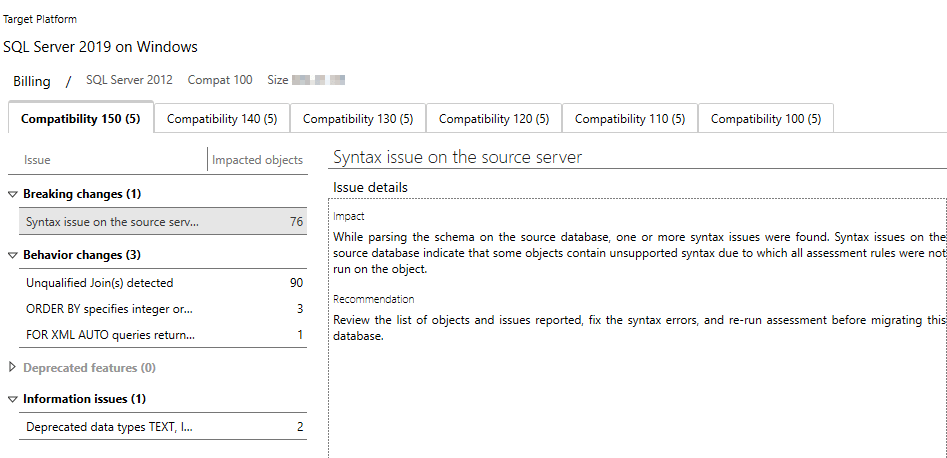The image size is (947, 458).
Task: Select the FOR XML AUTO queries issue
Action: coord(163,335)
